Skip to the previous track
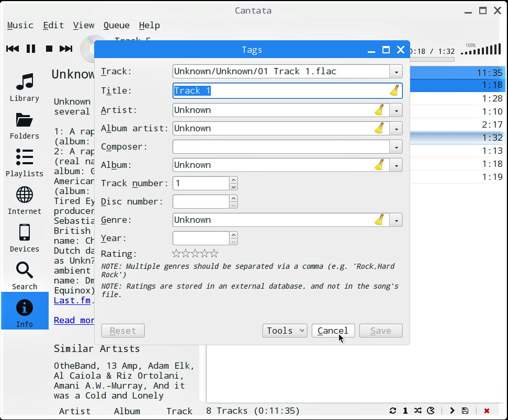This screenshot has width=508, height=420. 13,49
